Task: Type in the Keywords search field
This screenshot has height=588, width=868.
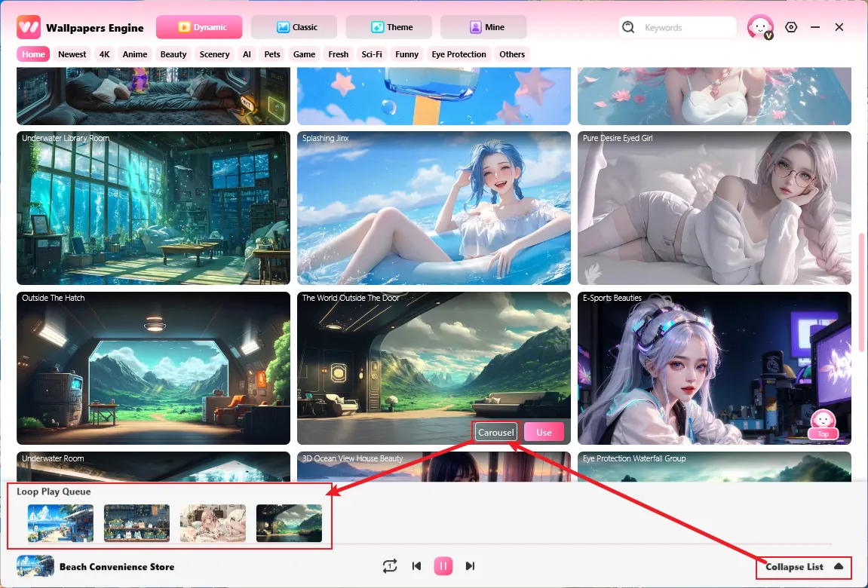Action: tap(685, 27)
